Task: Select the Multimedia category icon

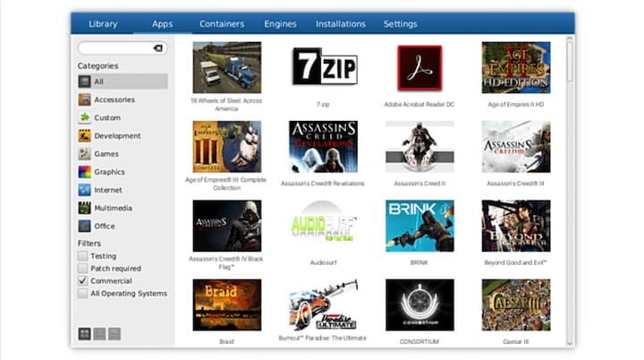Action: click(85, 208)
